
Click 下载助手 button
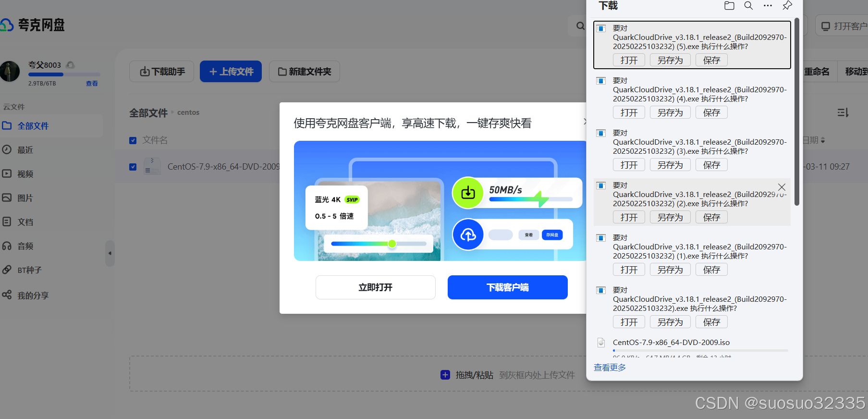162,72
